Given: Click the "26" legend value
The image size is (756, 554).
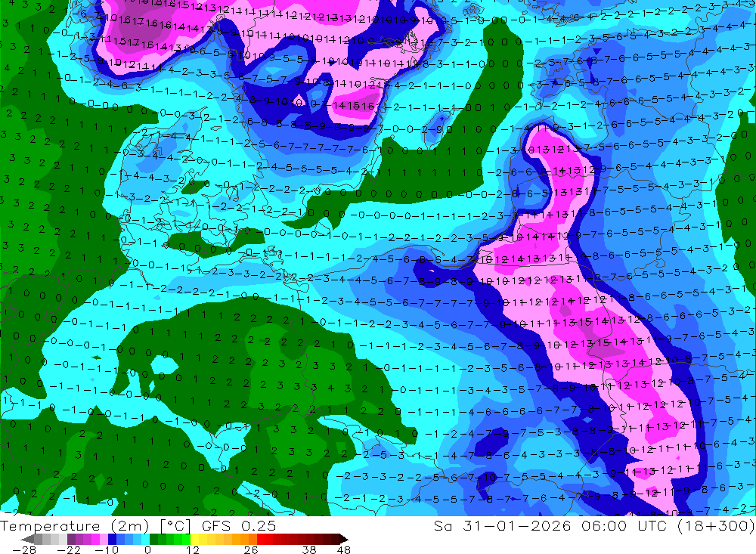Looking at the screenshot, I should coord(251,549).
